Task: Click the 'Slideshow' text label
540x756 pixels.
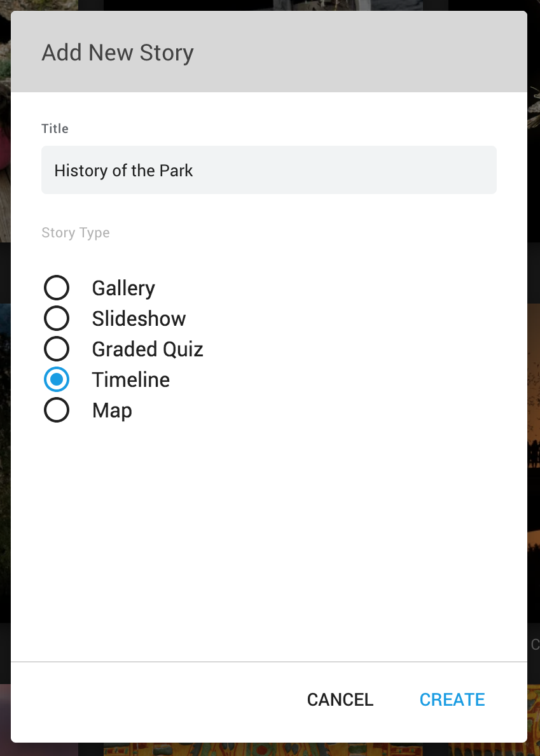Action: 139,319
